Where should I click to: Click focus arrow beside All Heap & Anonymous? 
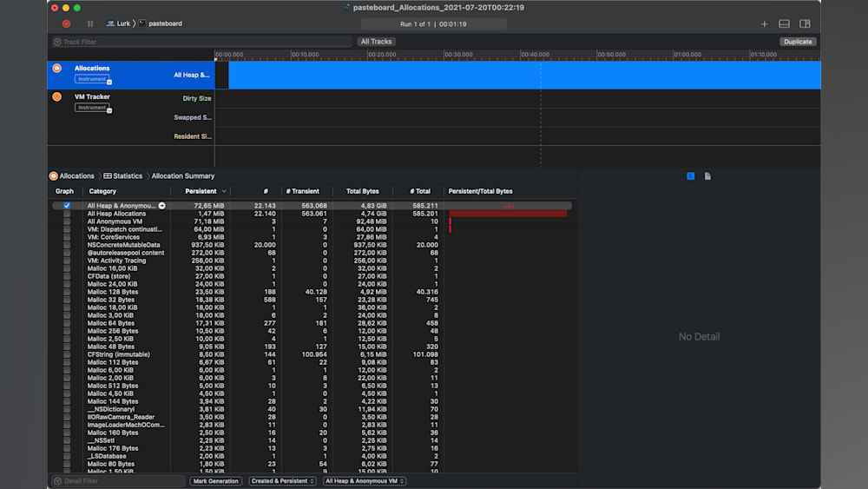point(162,206)
